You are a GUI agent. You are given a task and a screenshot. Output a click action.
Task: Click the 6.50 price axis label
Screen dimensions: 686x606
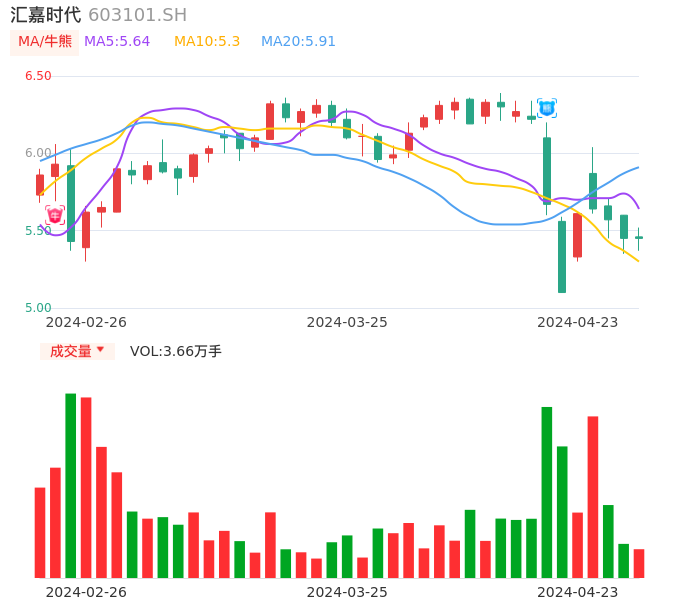[x=38, y=76]
